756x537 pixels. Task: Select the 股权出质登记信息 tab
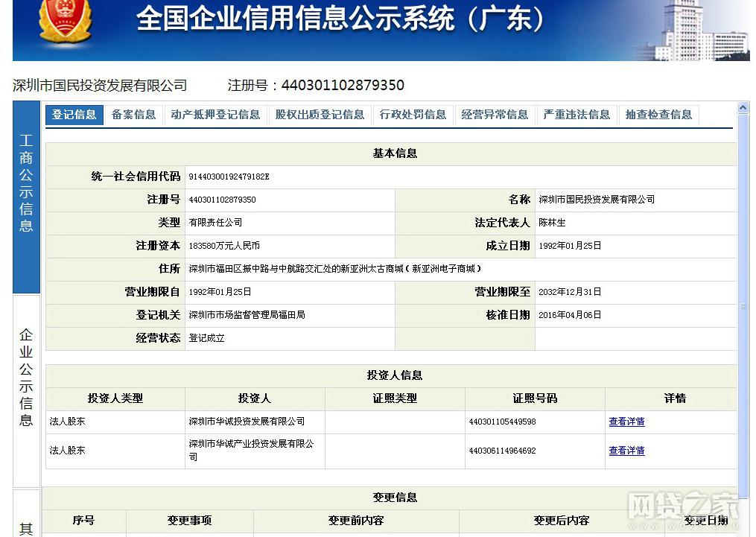320,115
